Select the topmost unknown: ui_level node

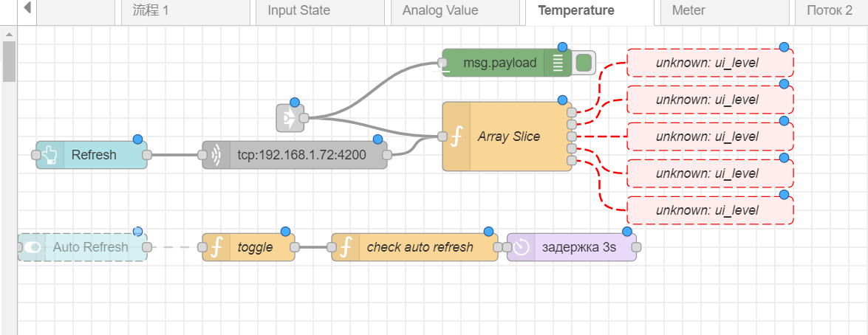(709, 63)
